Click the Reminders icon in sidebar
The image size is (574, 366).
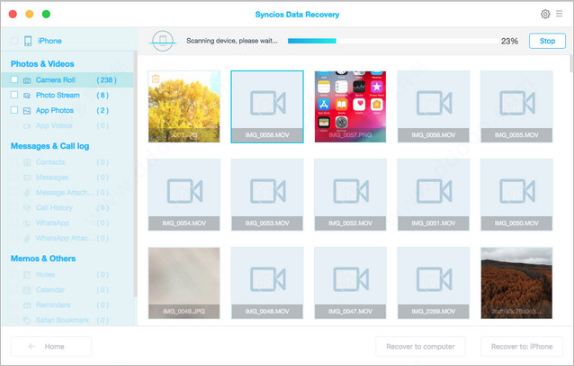coord(27,305)
